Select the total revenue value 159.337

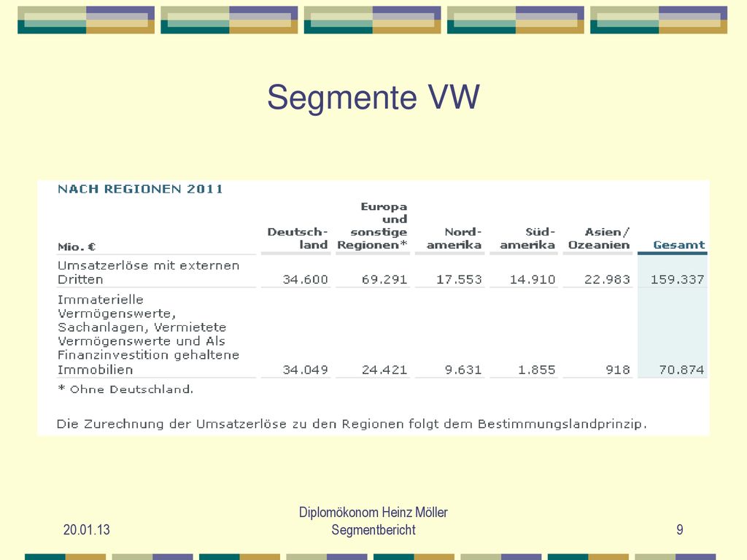678,279
